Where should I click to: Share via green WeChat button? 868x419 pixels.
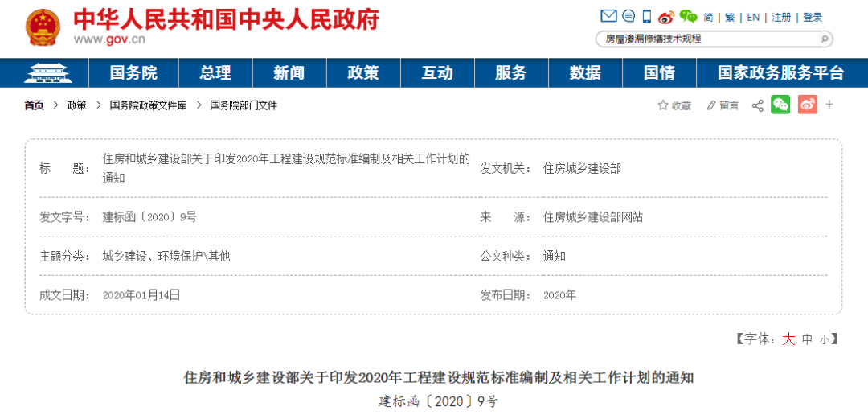(780, 105)
